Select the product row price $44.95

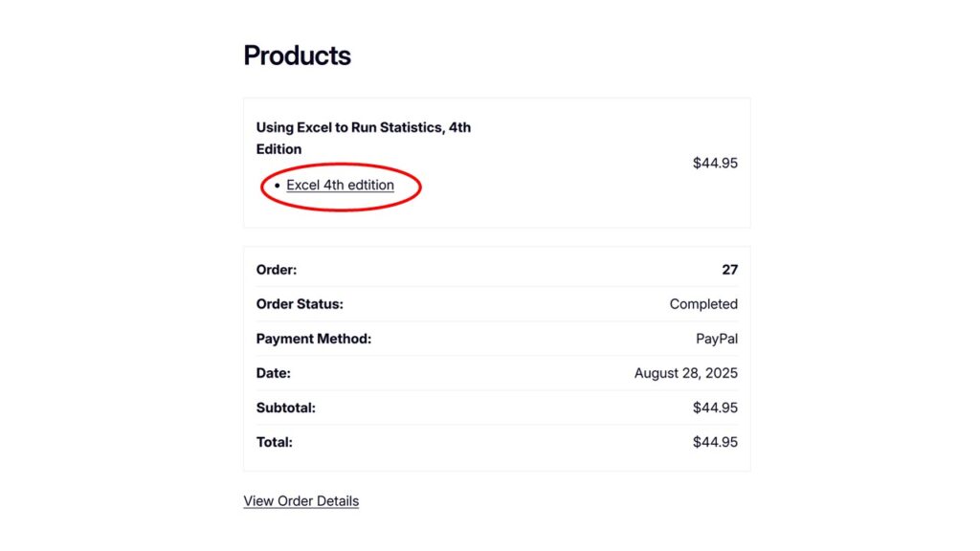(x=715, y=163)
